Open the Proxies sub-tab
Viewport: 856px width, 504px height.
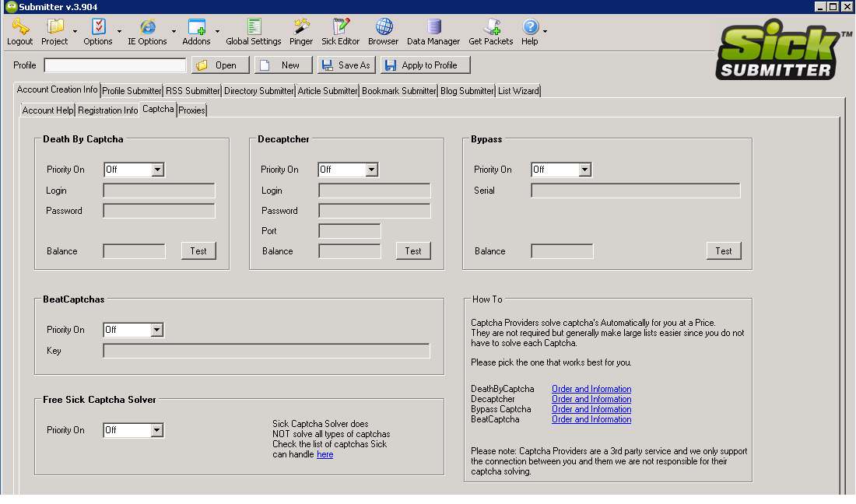click(191, 110)
